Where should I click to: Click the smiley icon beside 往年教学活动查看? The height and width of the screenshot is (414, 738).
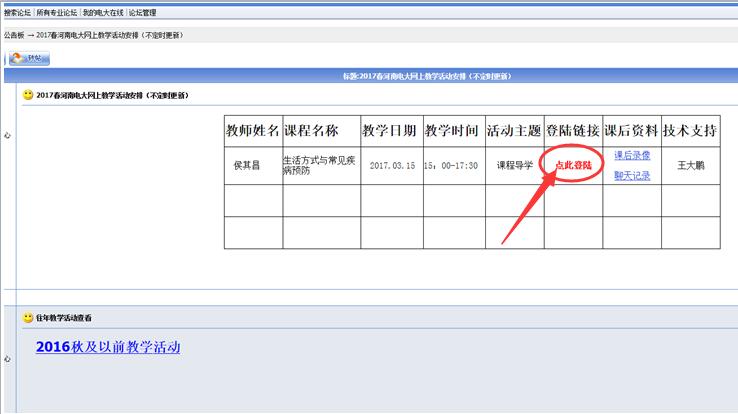[x=28, y=317]
